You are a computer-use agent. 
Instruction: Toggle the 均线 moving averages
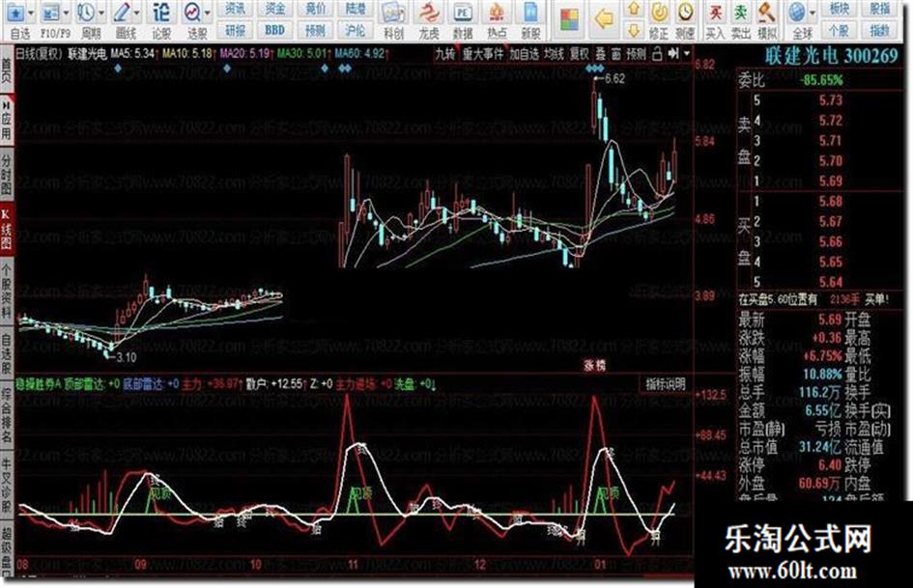click(554, 54)
